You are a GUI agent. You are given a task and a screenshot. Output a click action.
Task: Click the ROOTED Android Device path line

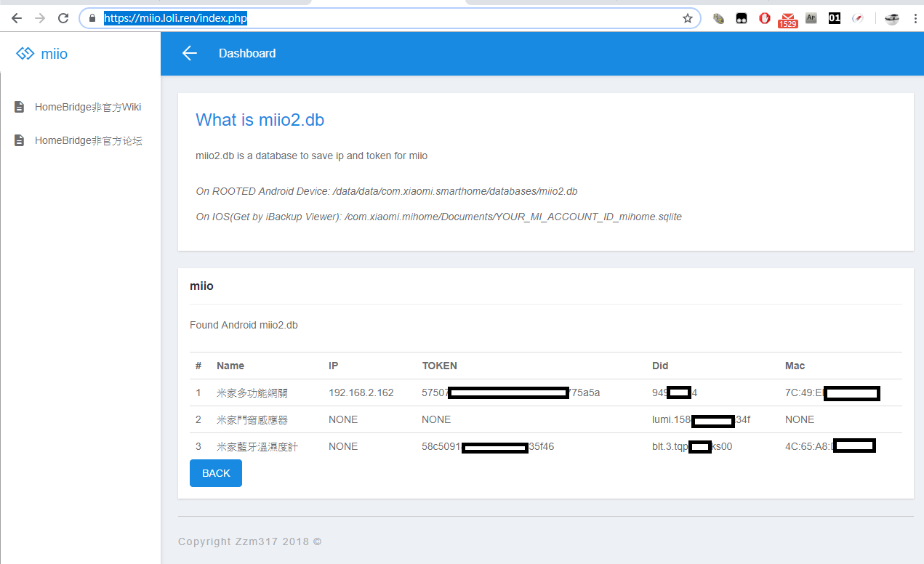click(387, 191)
